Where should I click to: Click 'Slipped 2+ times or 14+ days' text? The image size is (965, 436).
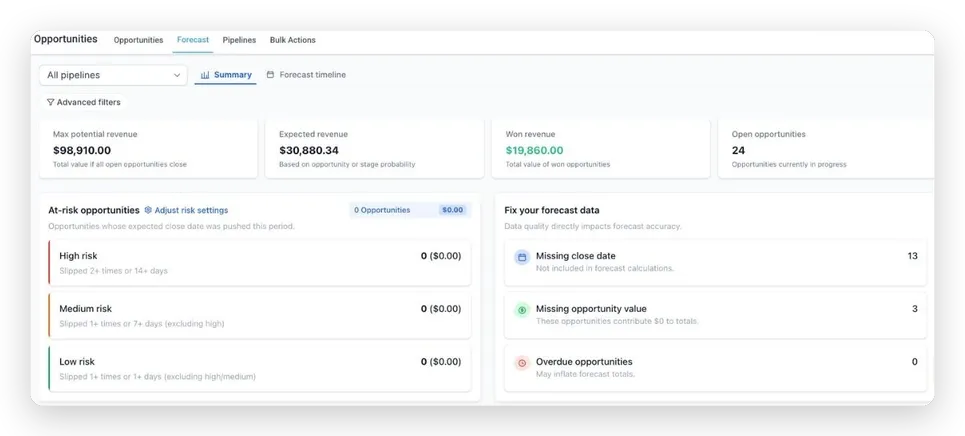click(x=113, y=270)
